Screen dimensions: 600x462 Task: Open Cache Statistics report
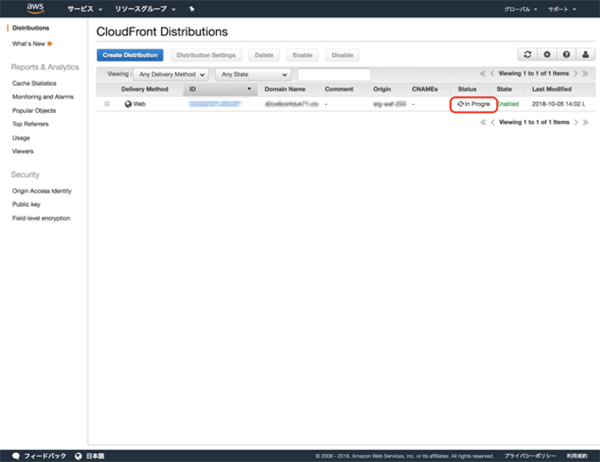coord(34,83)
